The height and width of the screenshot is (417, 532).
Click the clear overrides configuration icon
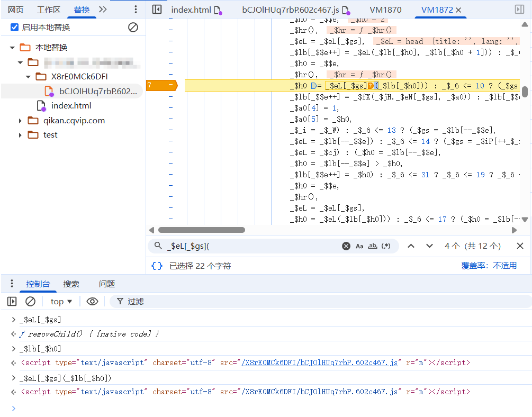[133, 28]
